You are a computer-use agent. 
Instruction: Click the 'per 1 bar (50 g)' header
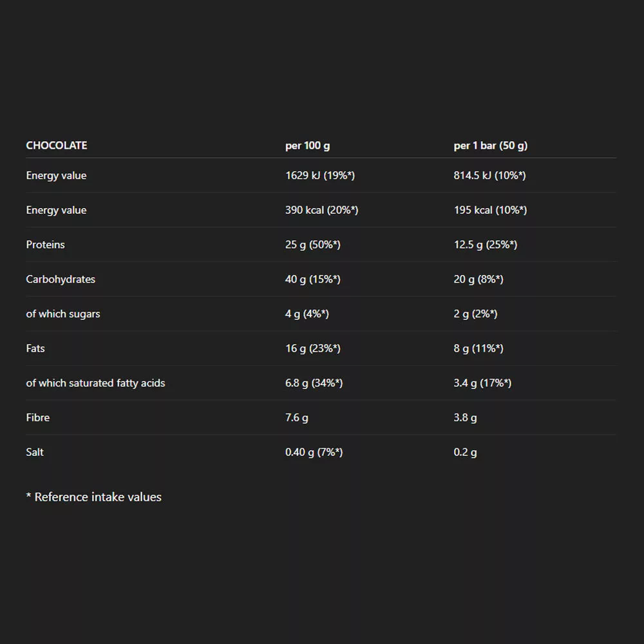490,146
